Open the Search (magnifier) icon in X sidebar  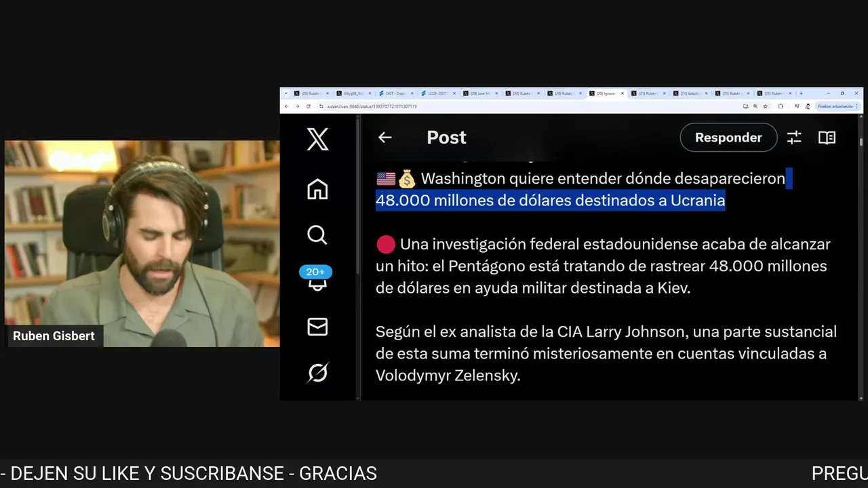[x=317, y=235]
